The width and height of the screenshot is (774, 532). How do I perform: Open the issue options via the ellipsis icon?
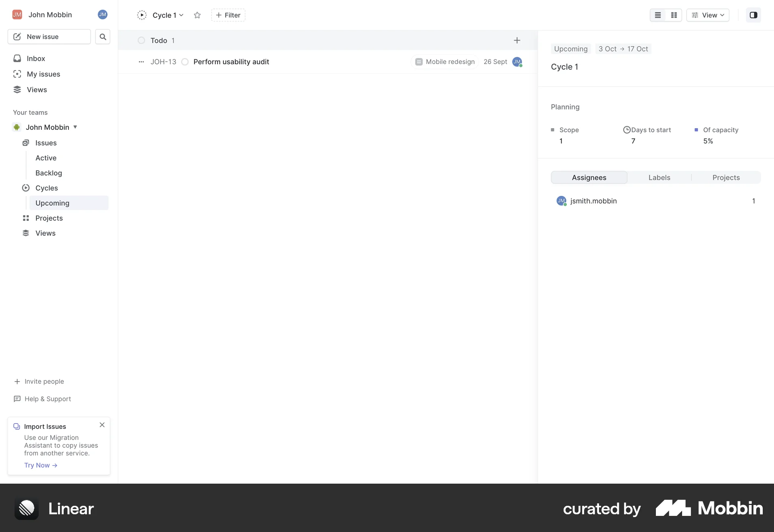tap(141, 62)
